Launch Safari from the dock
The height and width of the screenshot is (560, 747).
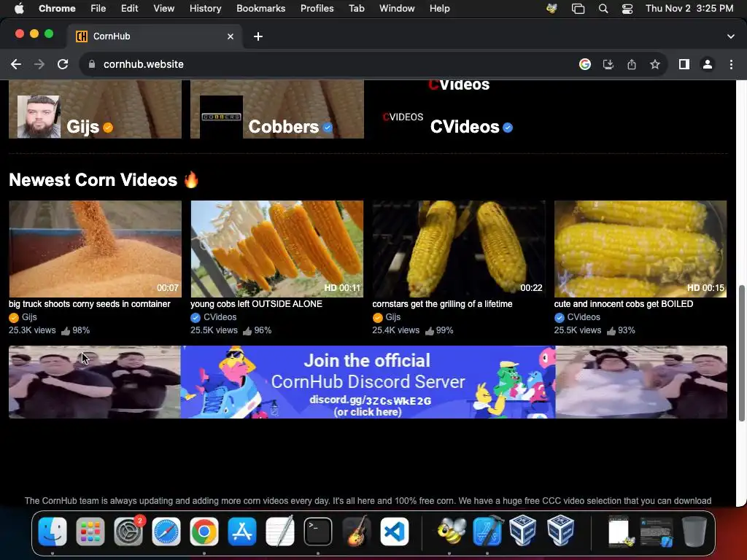coord(166,532)
